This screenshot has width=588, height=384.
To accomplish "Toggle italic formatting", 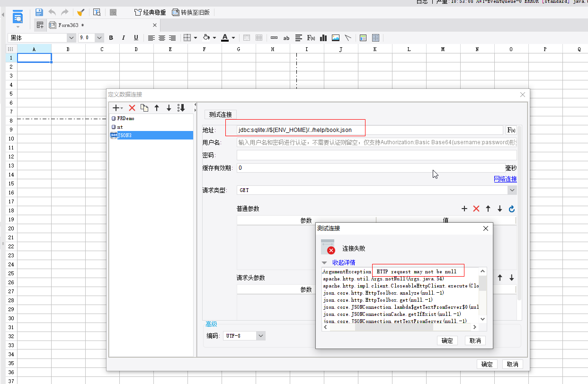I will pos(124,38).
